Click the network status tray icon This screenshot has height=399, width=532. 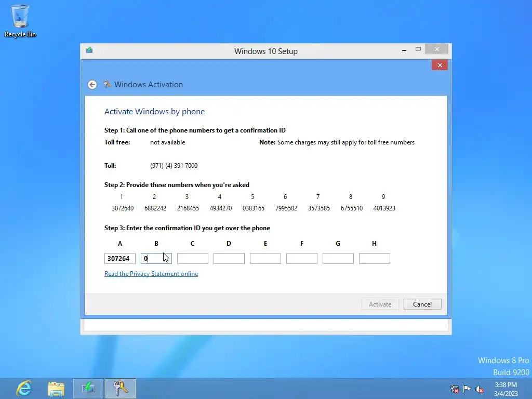pos(454,389)
